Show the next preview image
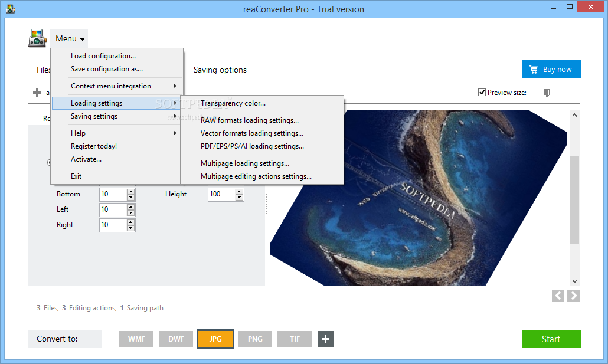The height and width of the screenshot is (364, 608). 574,296
